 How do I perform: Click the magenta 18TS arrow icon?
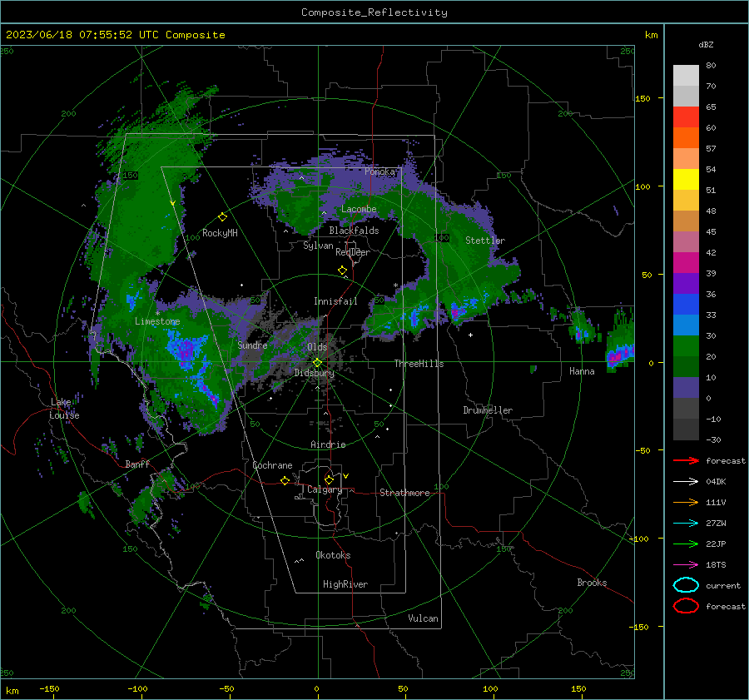(x=686, y=565)
